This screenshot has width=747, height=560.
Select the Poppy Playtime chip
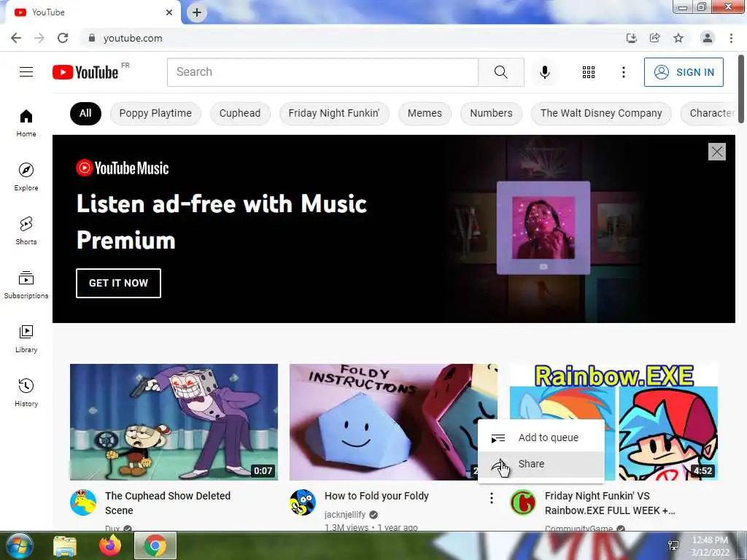coord(155,113)
